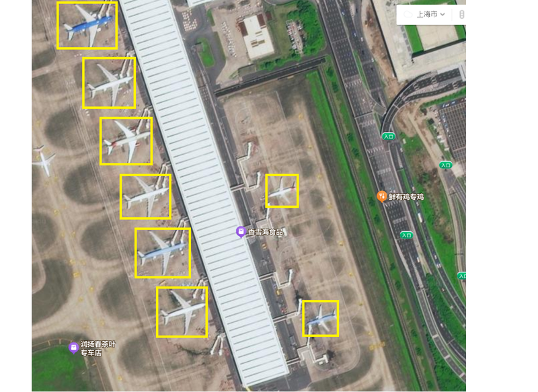
Task: Click the small boxed blue plane near the terminal's end
Action: 321,318
